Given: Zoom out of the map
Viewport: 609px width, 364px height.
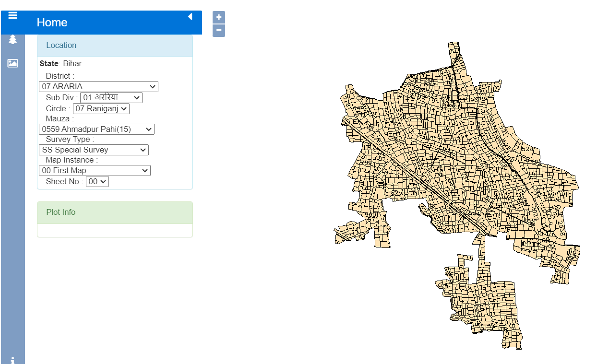Looking at the screenshot, I should tap(219, 30).
